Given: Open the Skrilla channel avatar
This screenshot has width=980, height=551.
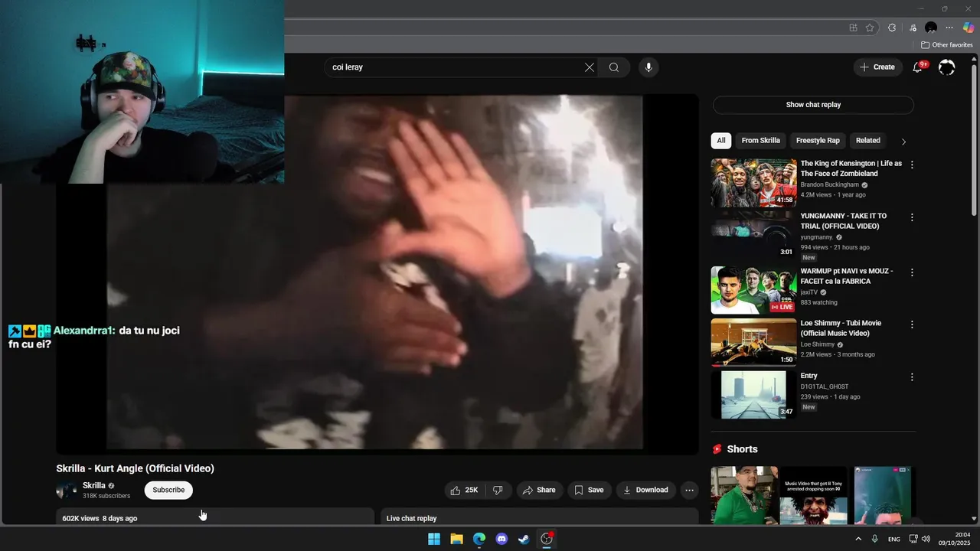Looking at the screenshot, I should (x=67, y=491).
